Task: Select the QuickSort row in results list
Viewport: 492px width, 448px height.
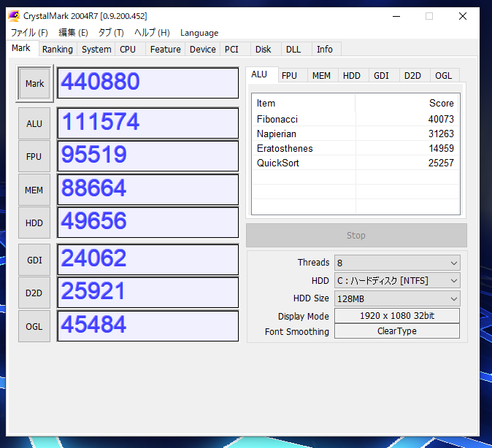Action: [355, 163]
